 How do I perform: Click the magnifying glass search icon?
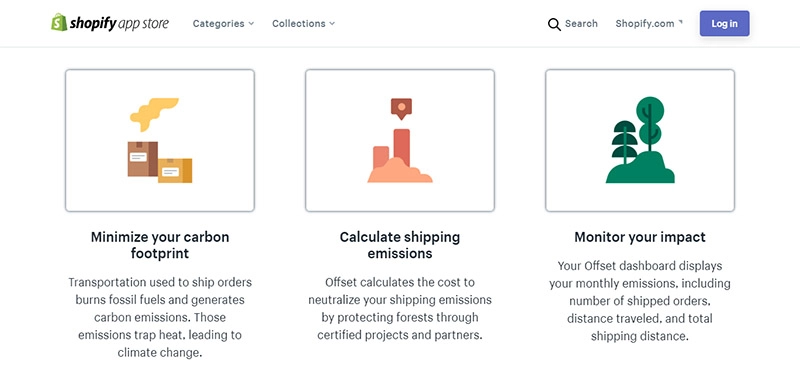coord(554,24)
